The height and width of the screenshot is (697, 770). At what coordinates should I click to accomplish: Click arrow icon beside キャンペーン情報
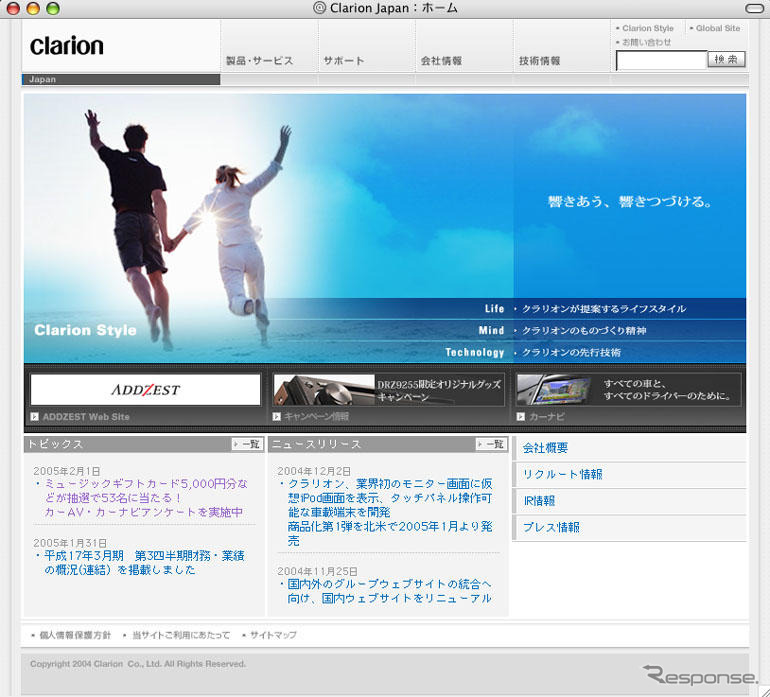276,417
